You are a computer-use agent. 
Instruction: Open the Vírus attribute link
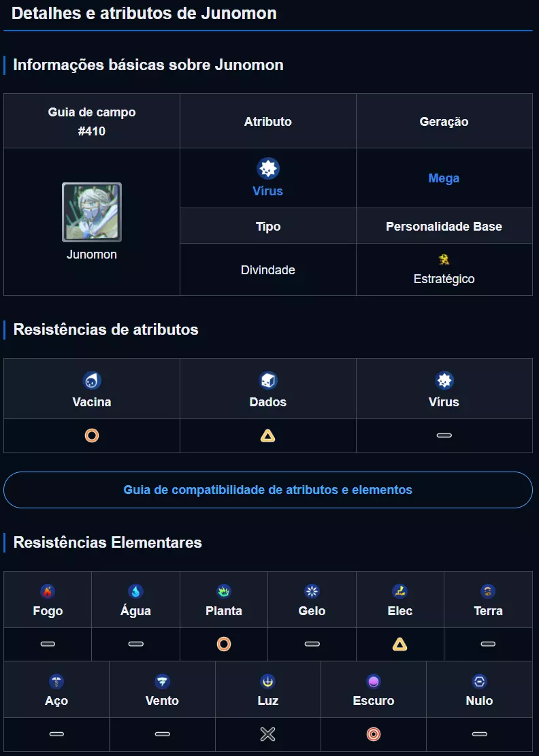point(267,191)
